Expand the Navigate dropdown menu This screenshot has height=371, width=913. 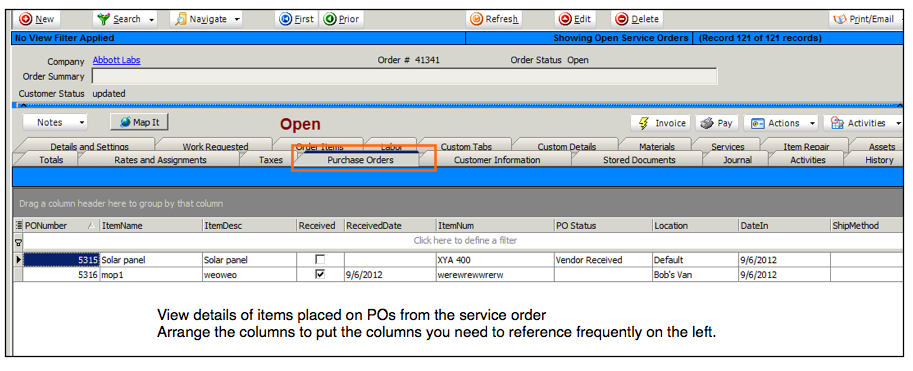(237, 20)
